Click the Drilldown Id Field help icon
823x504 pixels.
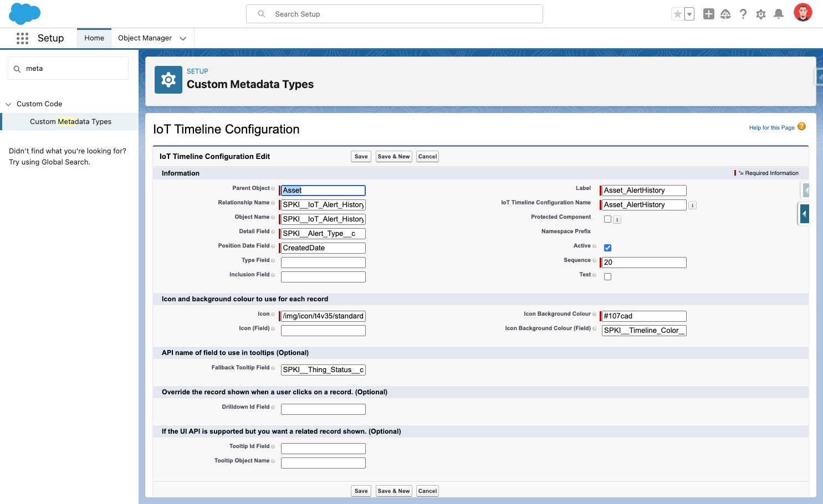[x=273, y=408]
